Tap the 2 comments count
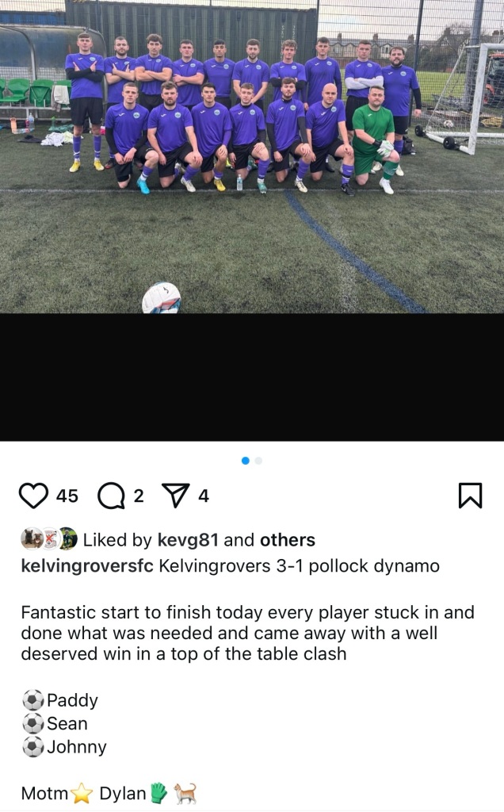The width and height of the screenshot is (504, 812). click(138, 496)
